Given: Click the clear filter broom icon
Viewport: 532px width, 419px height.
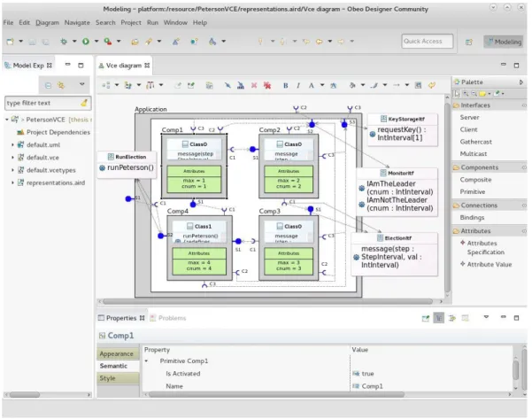Looking at the screenshot, I should (84, 103).
